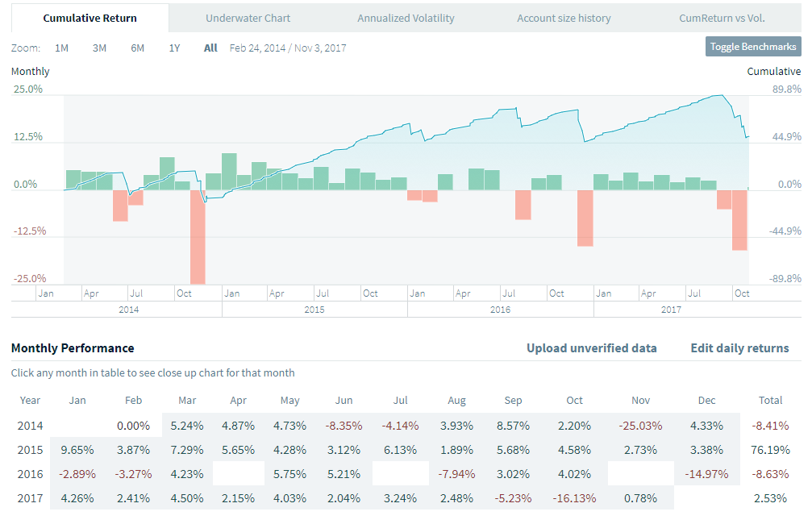
Task: Click the large red November 2014 bar
Action: point(198,237)
